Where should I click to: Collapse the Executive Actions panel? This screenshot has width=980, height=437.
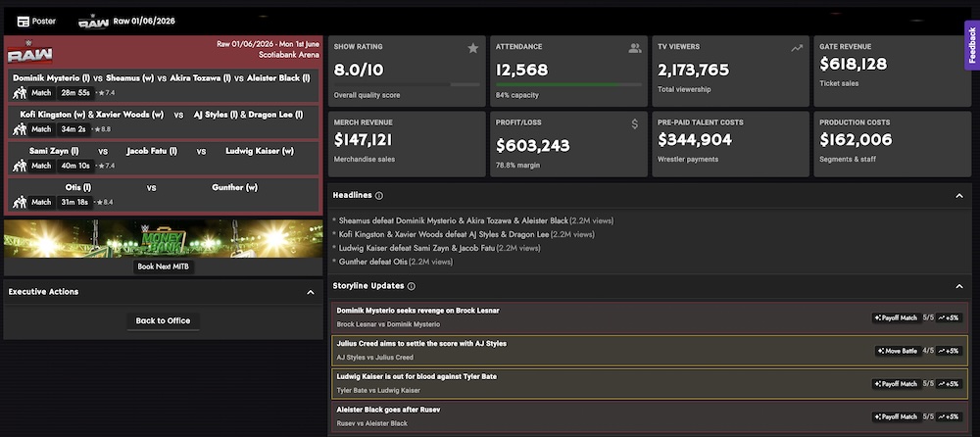(311, 292)
